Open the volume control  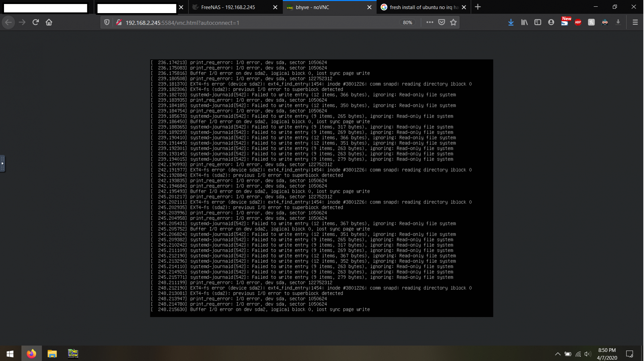pos(587,354)
